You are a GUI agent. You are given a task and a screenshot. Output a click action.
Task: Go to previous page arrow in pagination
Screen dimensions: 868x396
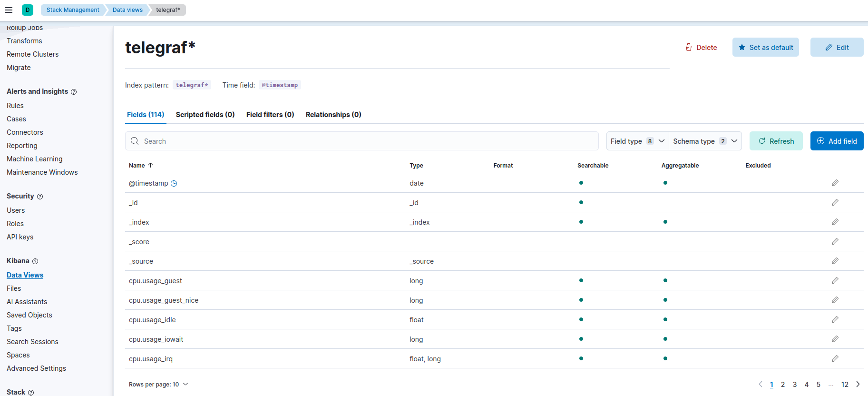(760, 384)
